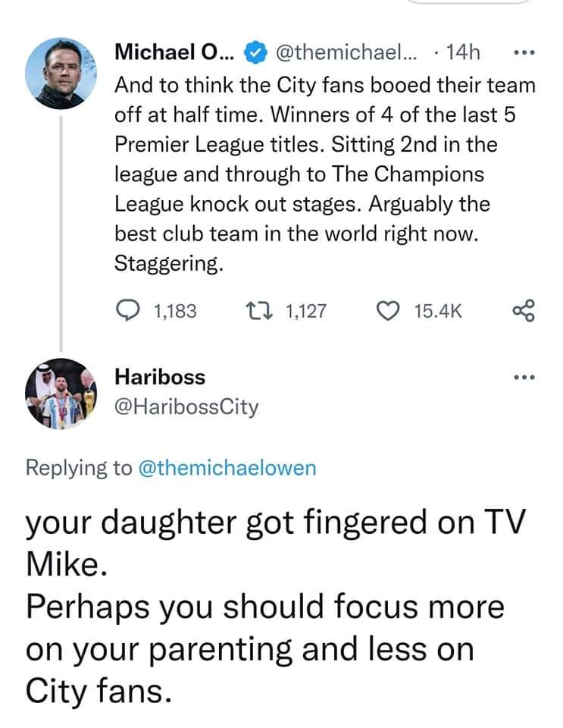Click the 1,183 replies count
This screenshot has width=563, height=728.
coord(175,311)
